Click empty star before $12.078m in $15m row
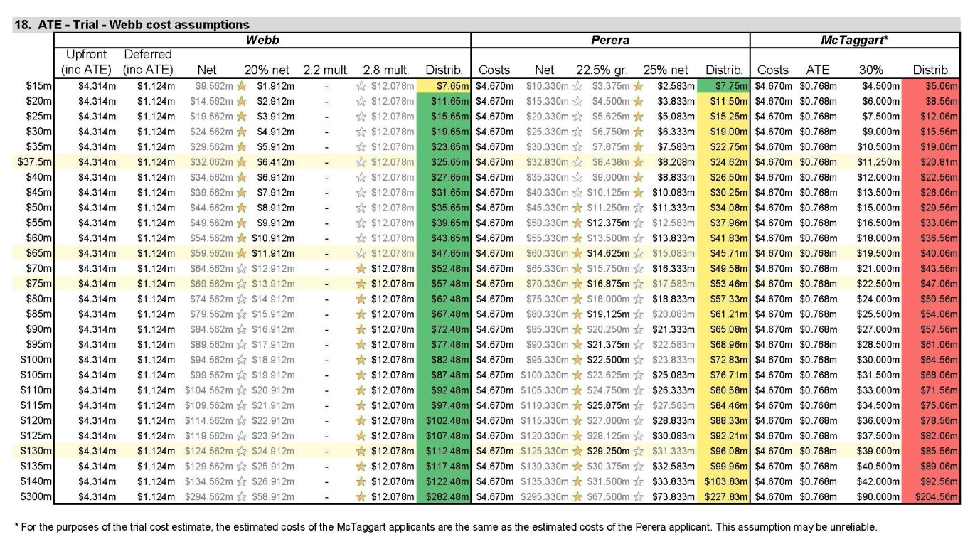The height and width of the screenshot is (549, 980). coord(361,85)
